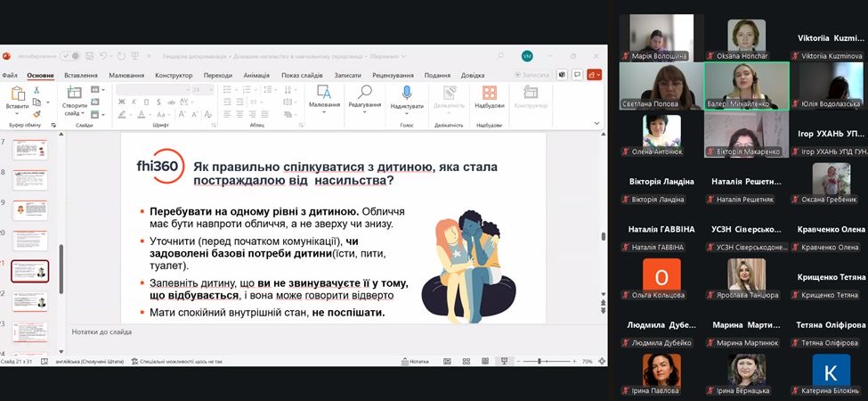The width and height of the screenshot is (868, 401).
Task: Toggle bold formatting in Шрифт group
Action: click(120, 102)
